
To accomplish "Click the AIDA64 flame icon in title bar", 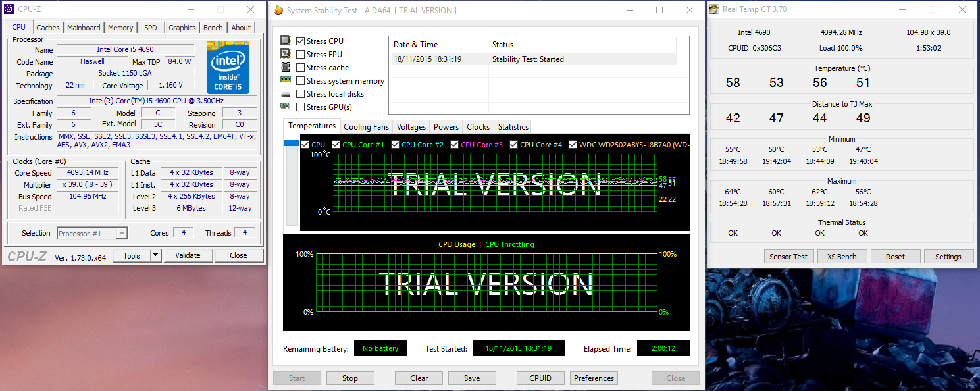I will pos(279,10).
